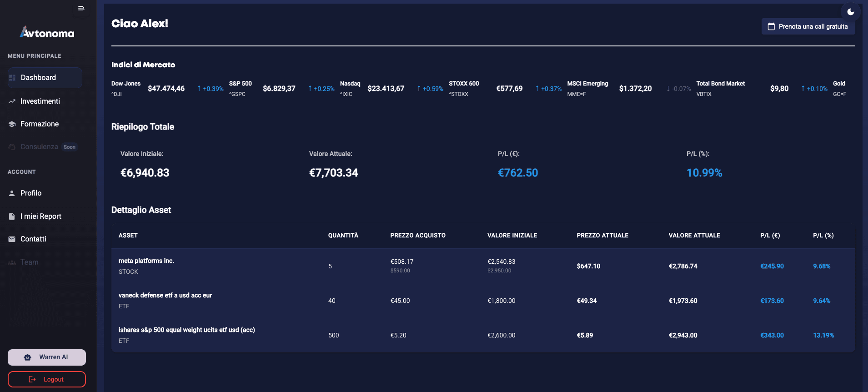Click the Profilo person icon
Image resolution: width=868 pixels, height=392 pixels.
[12, 193]
